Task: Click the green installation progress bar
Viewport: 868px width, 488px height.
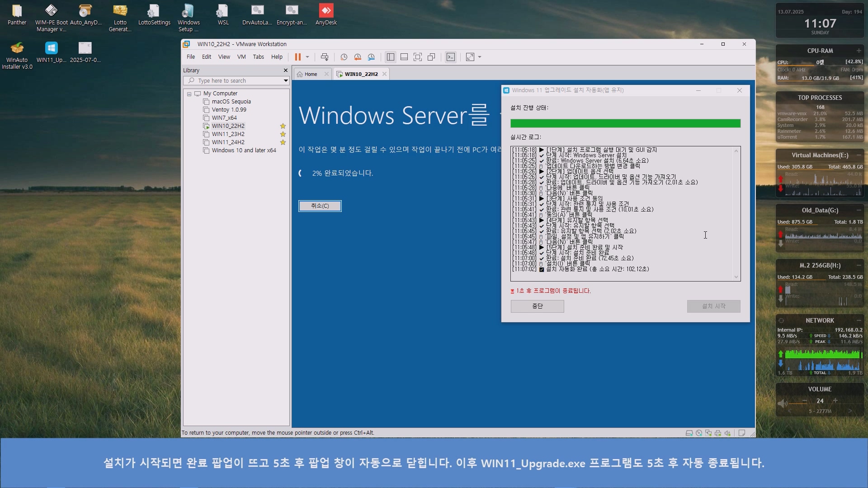Action: 625,123
